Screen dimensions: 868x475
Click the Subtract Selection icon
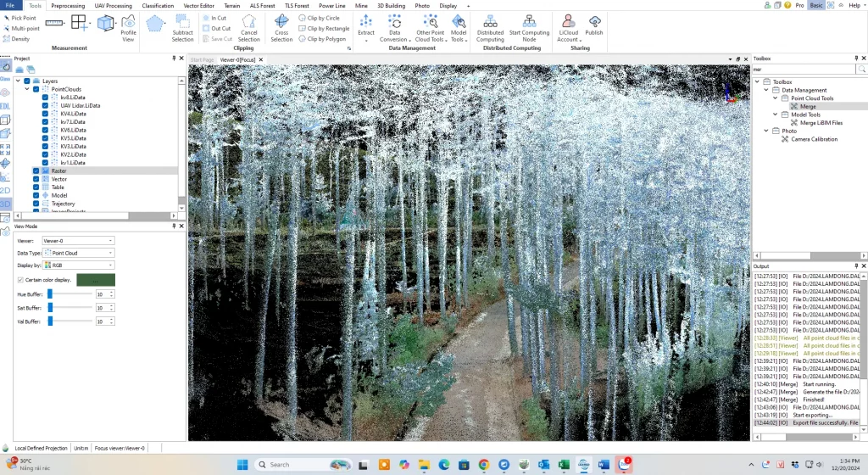click(x=182, y=27)
